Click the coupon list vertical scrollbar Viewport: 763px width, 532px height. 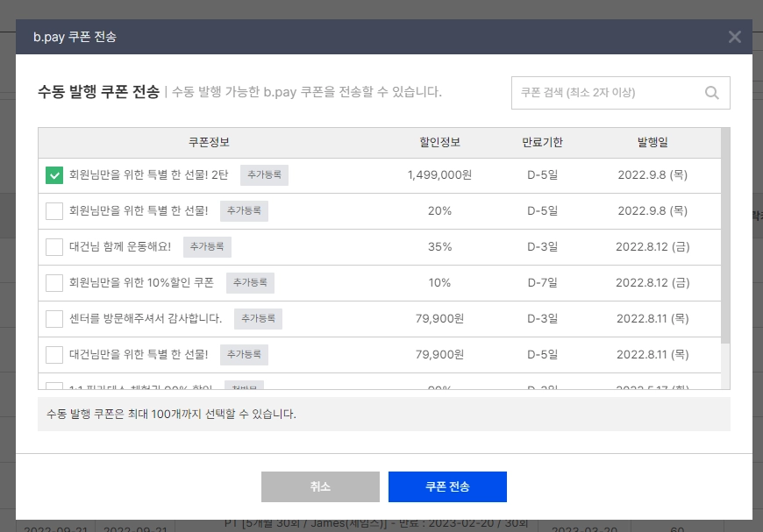tap(725, 236)
